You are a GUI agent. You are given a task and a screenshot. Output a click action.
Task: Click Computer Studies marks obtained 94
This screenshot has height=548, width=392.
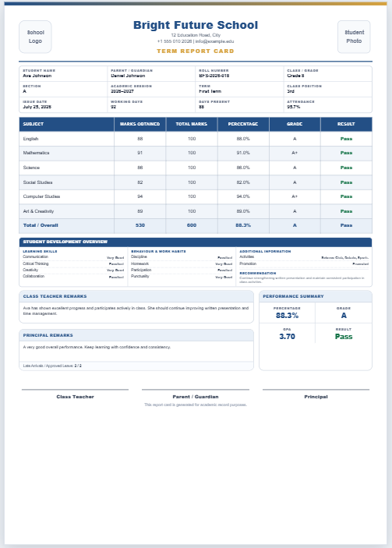coord(140,196)
